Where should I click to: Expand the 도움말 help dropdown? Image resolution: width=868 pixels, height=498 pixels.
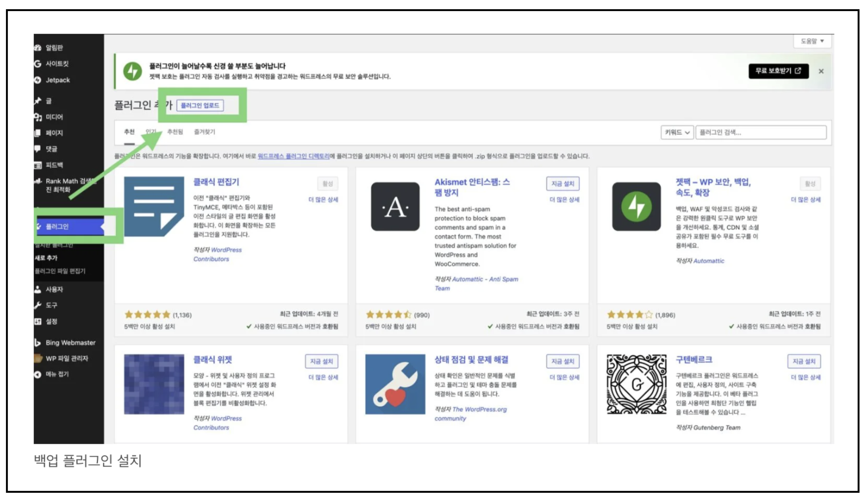point(812,41)
